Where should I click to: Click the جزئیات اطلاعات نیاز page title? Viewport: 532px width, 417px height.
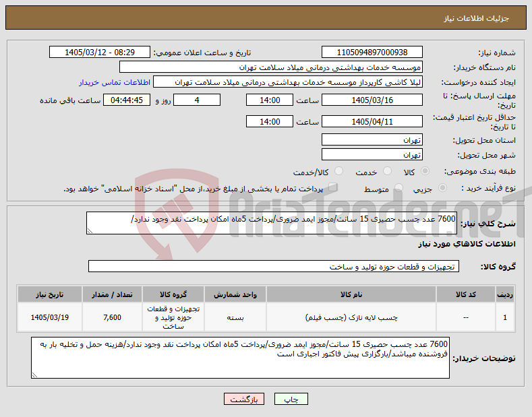(x=476, y=18)
